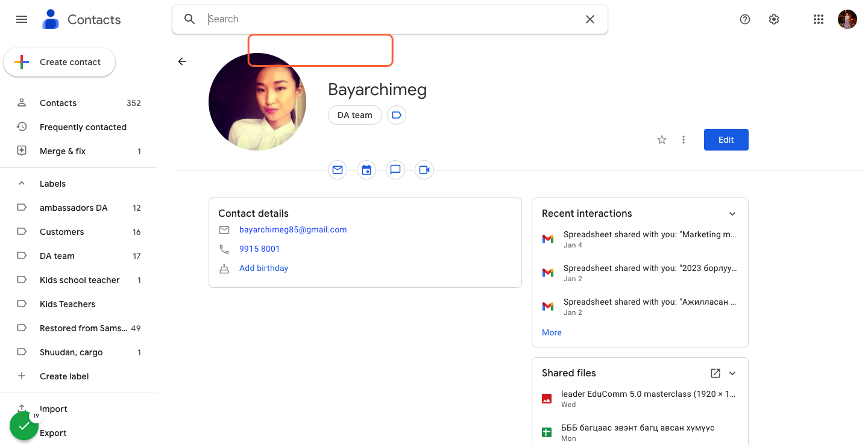Click the phone number 9915 8001
The width and height of the screenshot is (868, 445).
pos(259,249)
